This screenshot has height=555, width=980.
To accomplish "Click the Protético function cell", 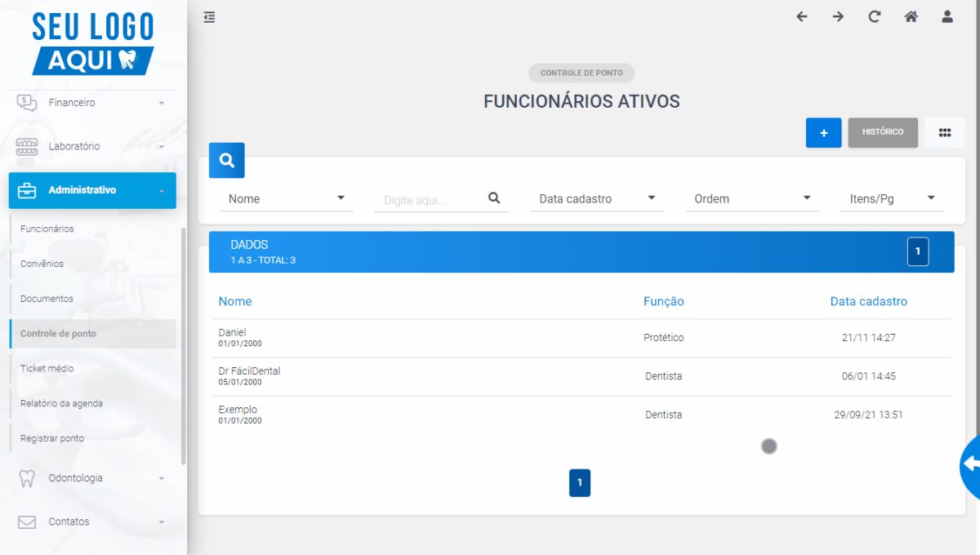I will [x=664, y=338].
